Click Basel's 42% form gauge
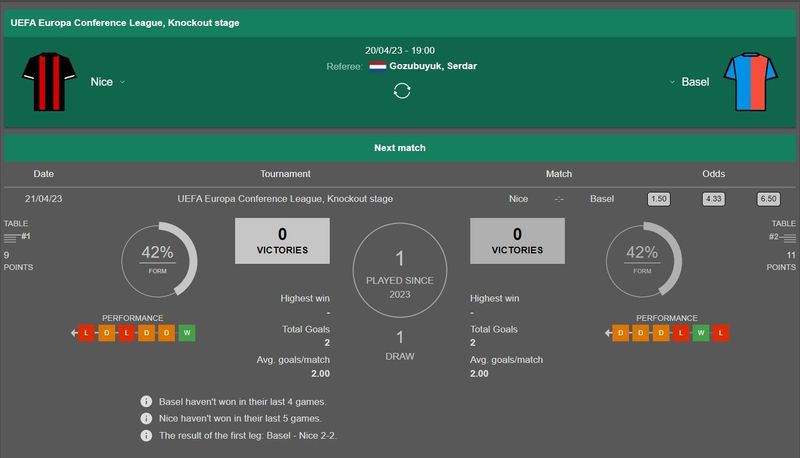Viewport: 800px width, 458px height. [x=643, y=260]
